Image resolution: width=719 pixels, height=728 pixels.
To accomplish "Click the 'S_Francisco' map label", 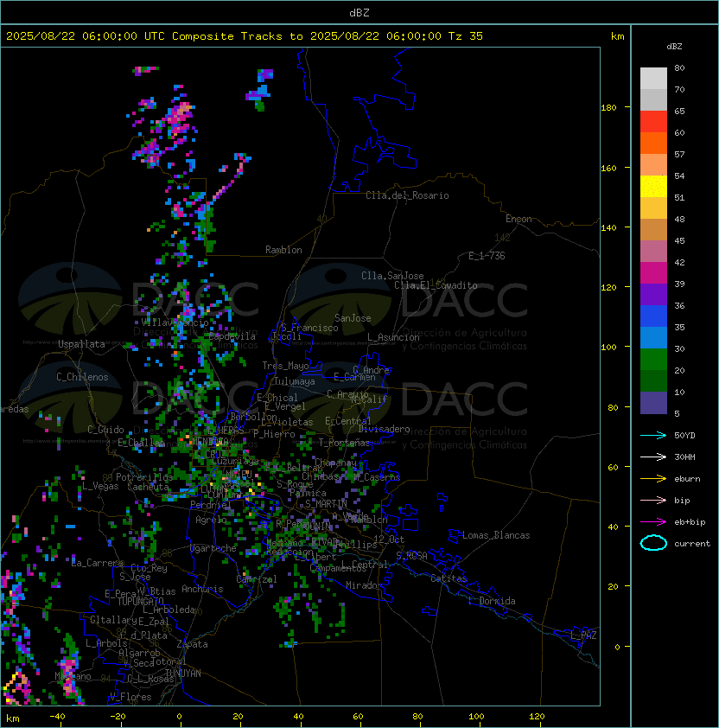I will (x=309, y=328).
